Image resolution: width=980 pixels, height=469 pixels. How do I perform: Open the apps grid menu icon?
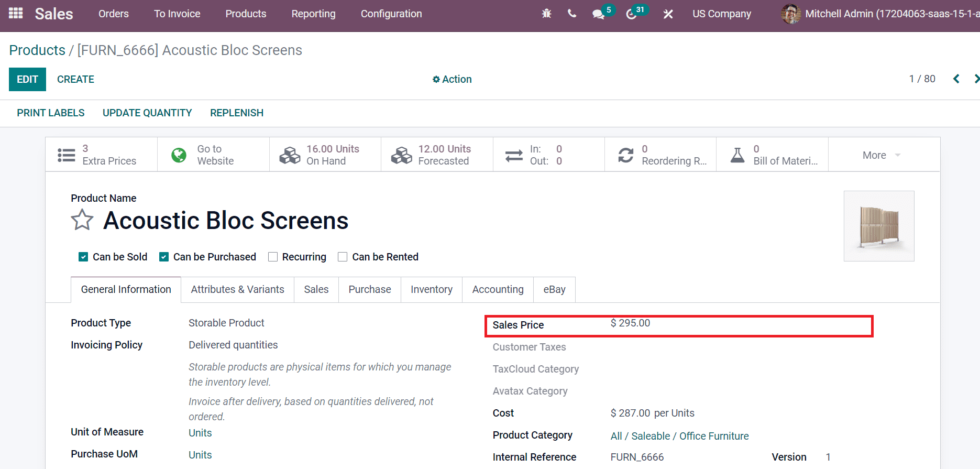click(16, 14)
